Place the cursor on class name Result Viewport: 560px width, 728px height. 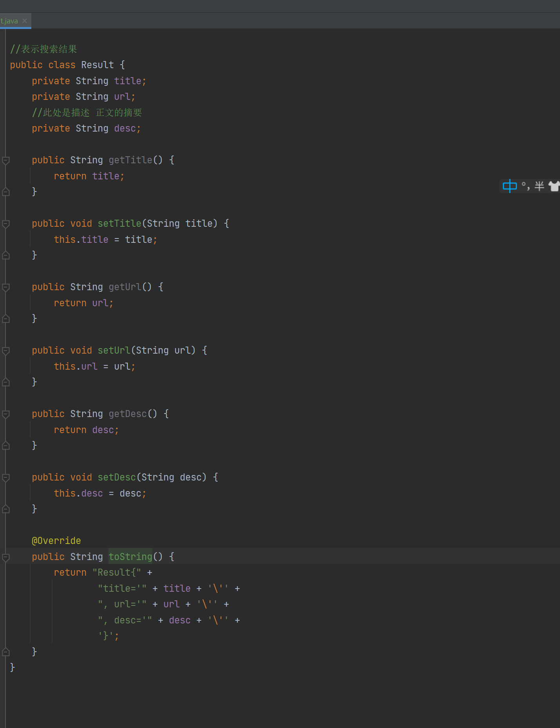click(x=97, y=65)
